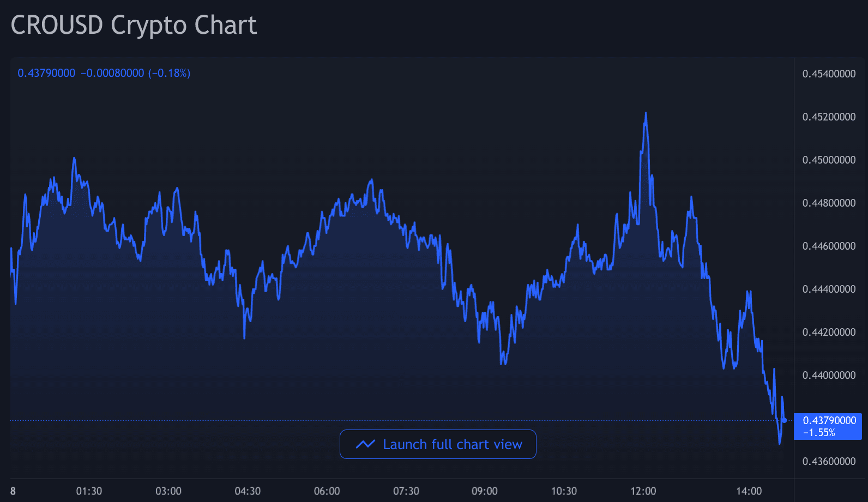
Task: Click the 09:00 time axis label
Action: (x=485, y=491)
